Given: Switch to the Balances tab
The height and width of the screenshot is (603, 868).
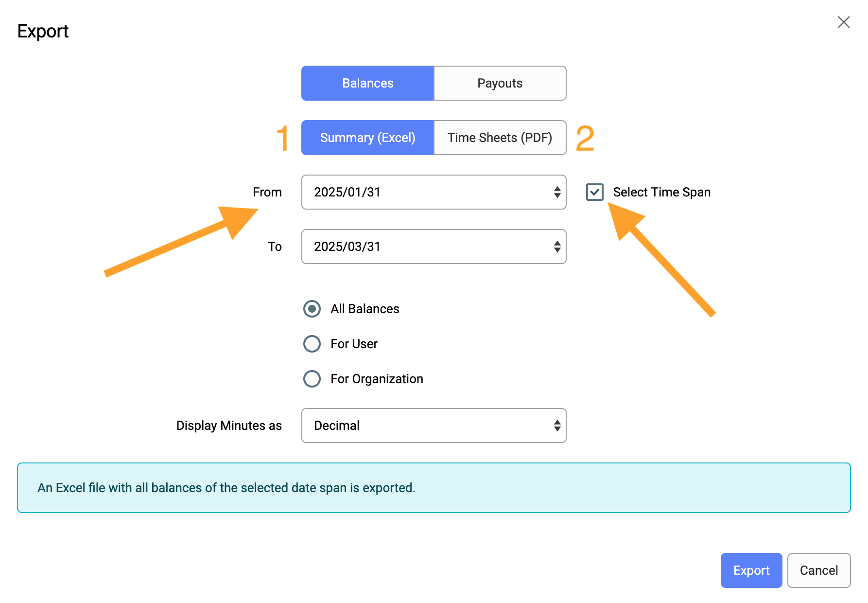Looking at the screenshot, I should 367,83.
